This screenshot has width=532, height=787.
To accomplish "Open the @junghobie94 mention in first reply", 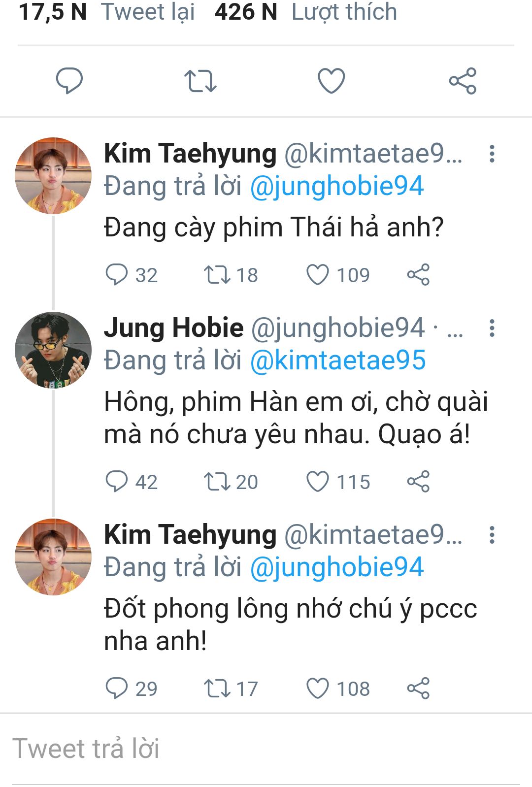I will pyautogui.click(x=337, y=186).
